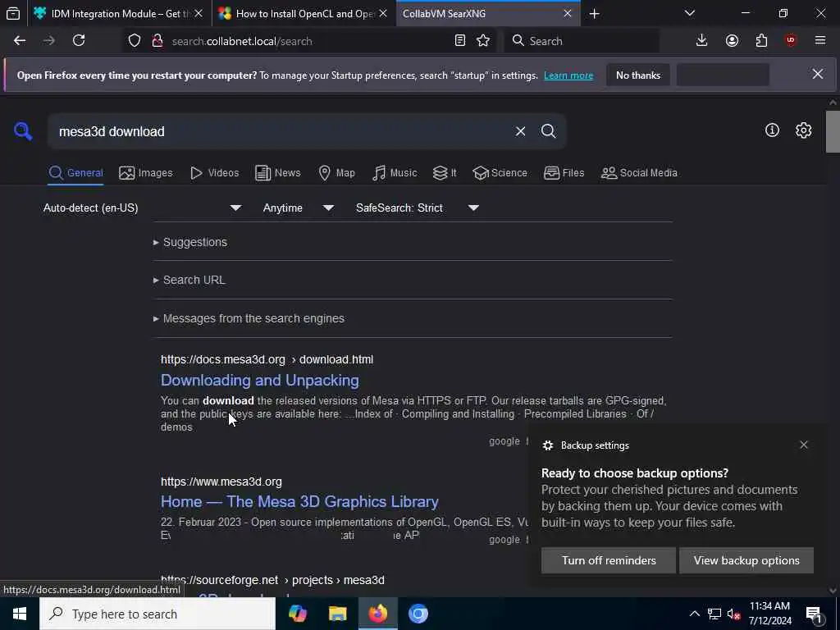Click Turn off reminders button
The width and height of the screenshot is (840, 630).
[x=609, y=560]
